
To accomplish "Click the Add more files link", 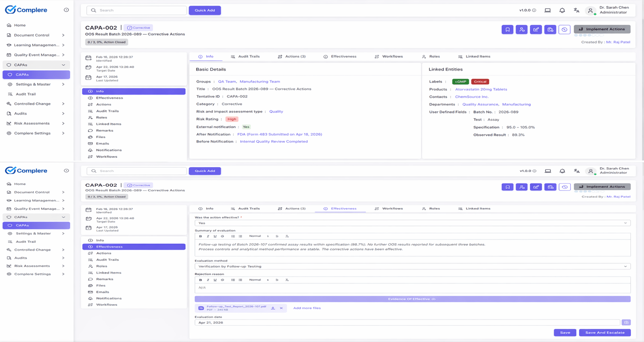I will click(x=307, y=308).
